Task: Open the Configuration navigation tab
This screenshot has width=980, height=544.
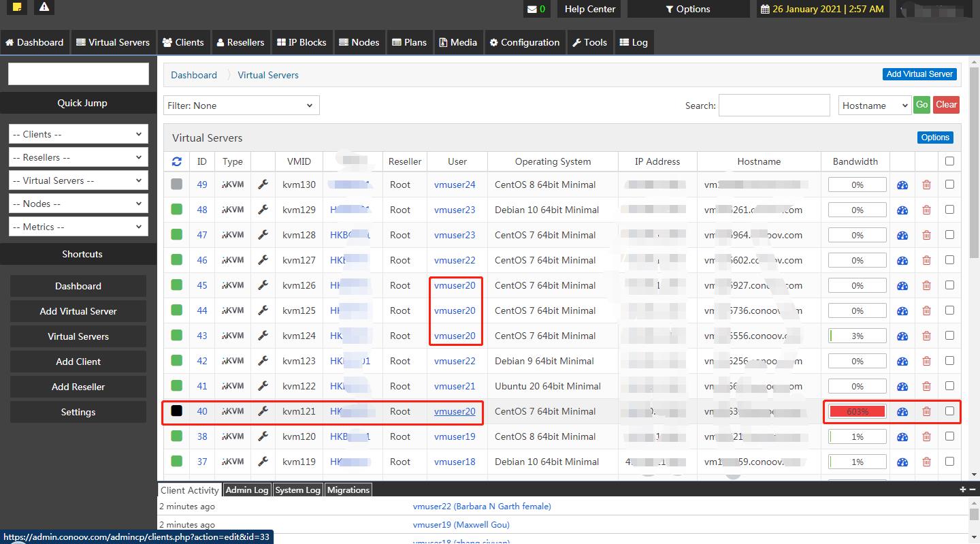Action: (x=525, y=42)
